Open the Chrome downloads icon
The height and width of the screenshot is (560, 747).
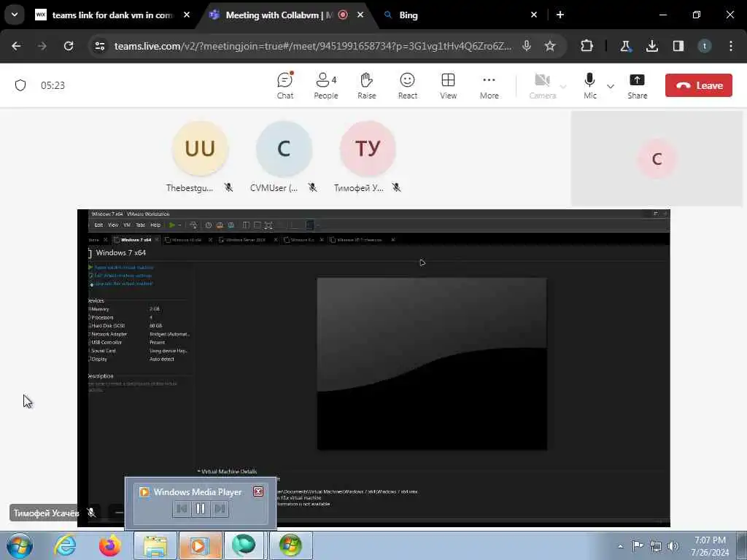tap(651, 46)
